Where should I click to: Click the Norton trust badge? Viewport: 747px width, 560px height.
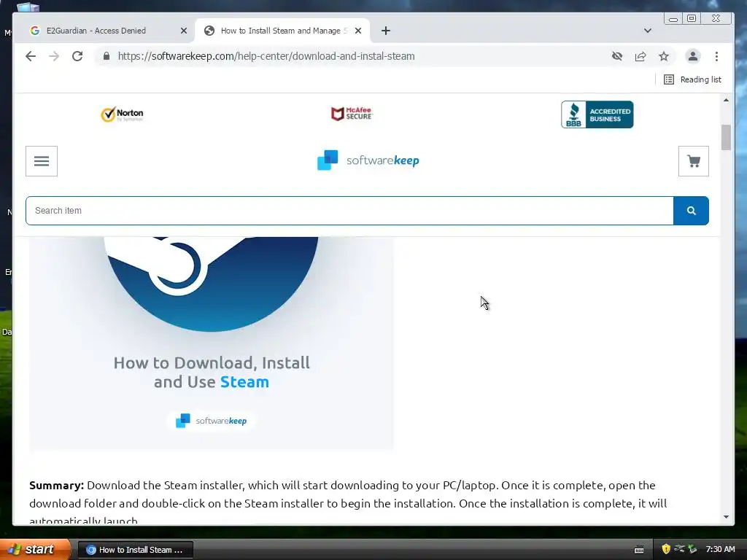(123, 114)
